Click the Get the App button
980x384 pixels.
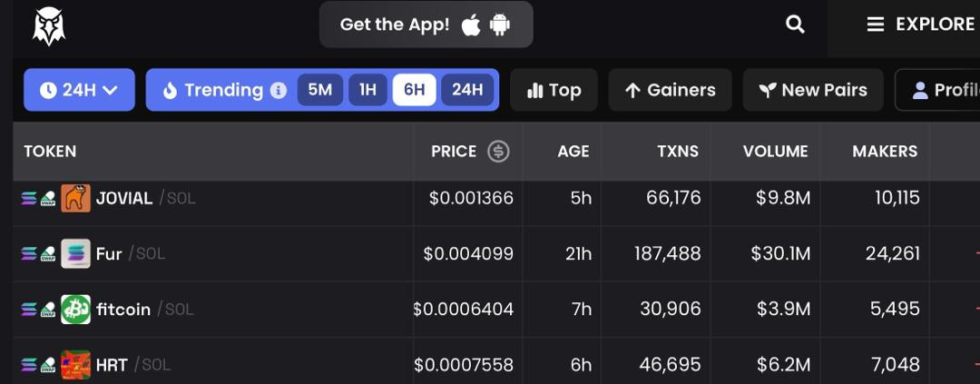point(426,25)
